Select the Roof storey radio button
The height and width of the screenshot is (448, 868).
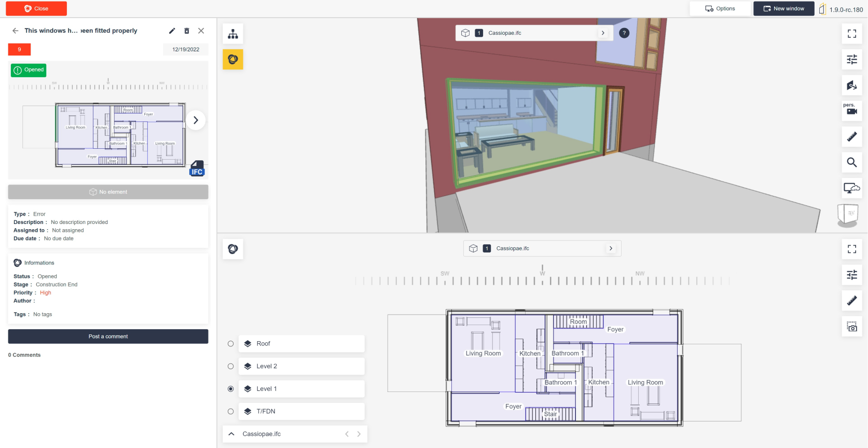tap(231, 344)
